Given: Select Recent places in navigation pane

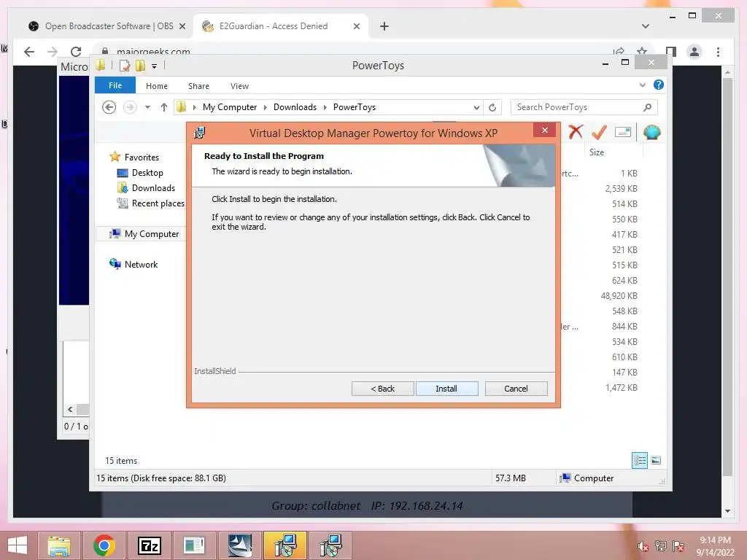Looking at the screenshot, I should pyautogui.click(x=158, y=203).
